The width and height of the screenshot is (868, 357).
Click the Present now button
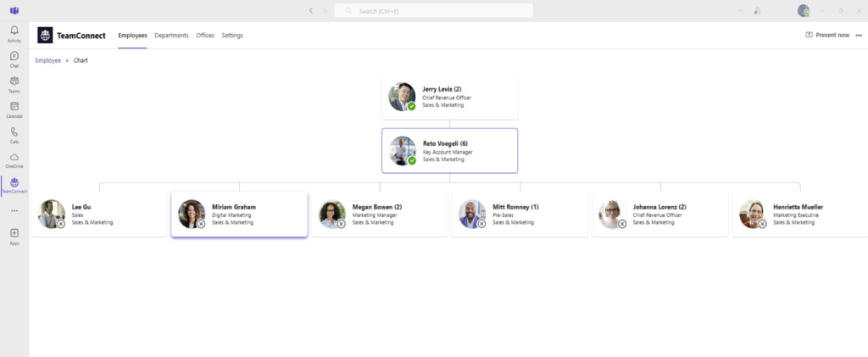[827, 35]
